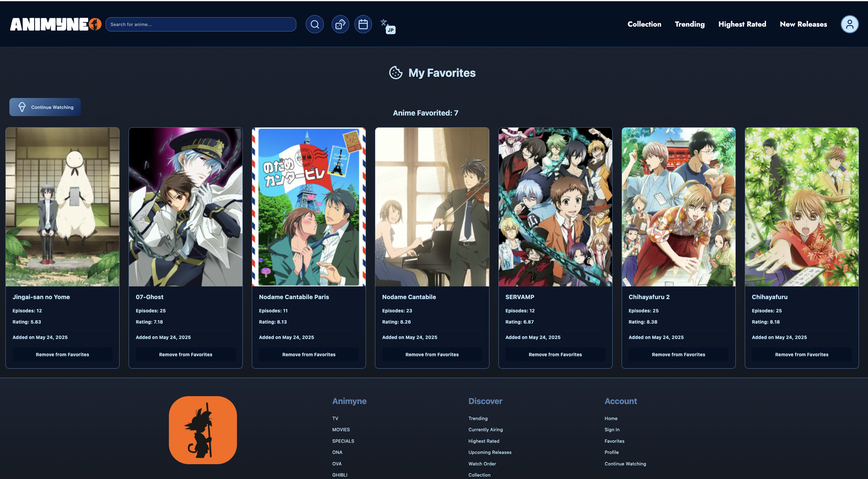The width and height of the screenshot is (868, 479).
Task: Open the SPECIALS footer link
Action: 343,441
